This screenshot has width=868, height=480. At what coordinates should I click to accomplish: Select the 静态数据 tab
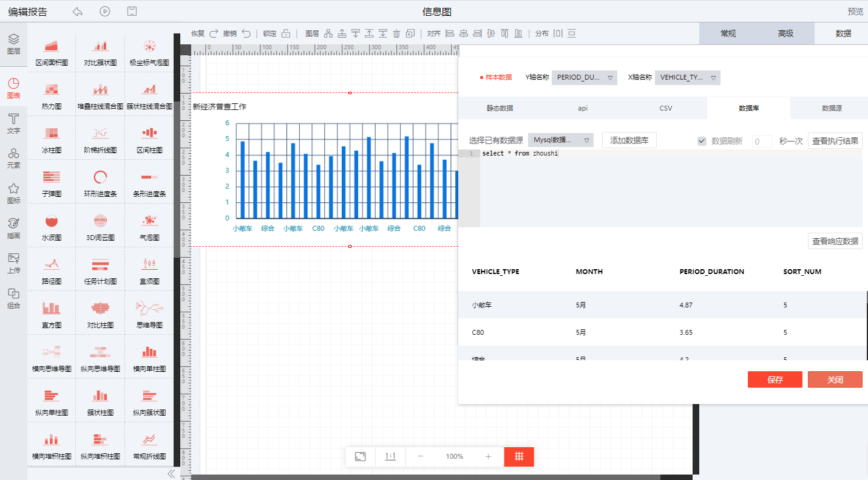tap(500, 108)
